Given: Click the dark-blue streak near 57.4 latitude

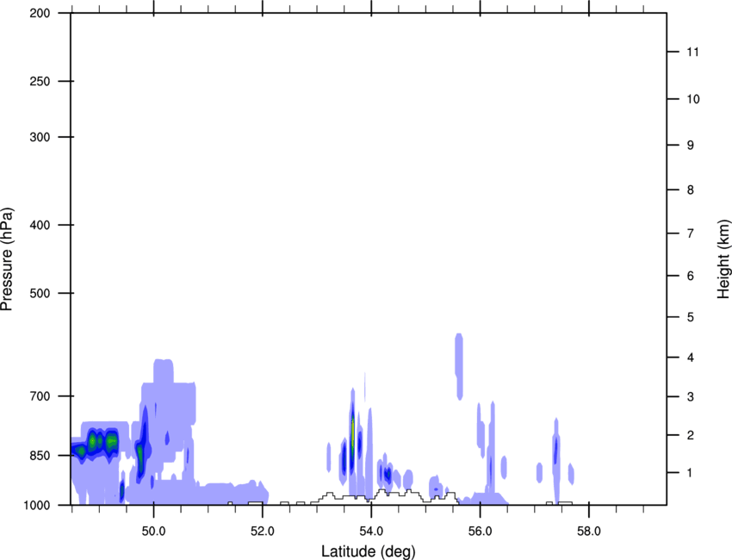Looking at the screenshot, I should point(555,451).
